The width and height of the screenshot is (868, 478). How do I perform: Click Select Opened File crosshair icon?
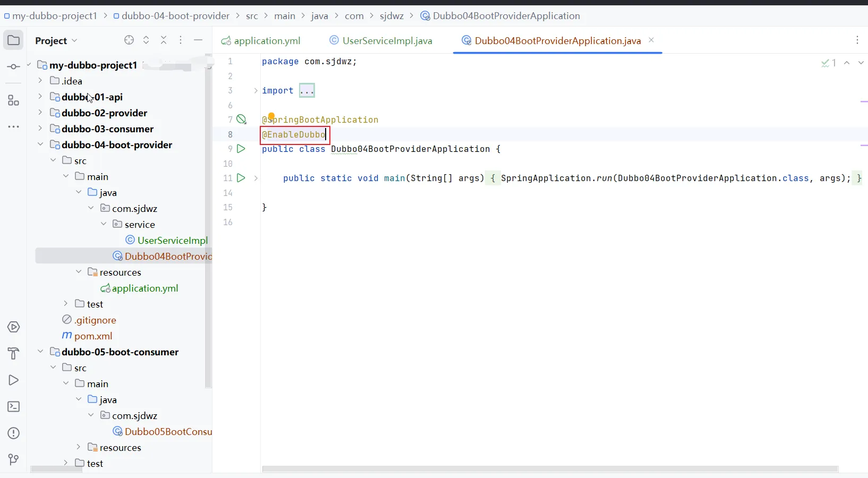(129, 40)
